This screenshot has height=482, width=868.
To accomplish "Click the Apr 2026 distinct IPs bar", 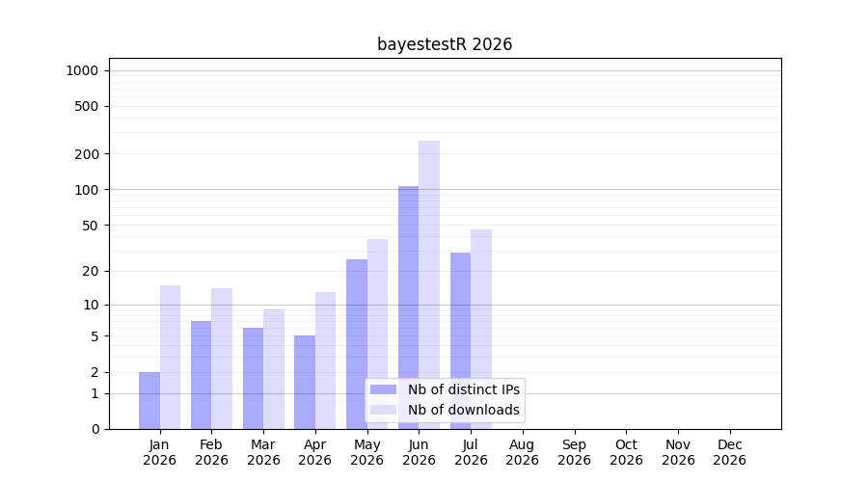I will pyautogui.click(x=305, y=383).
